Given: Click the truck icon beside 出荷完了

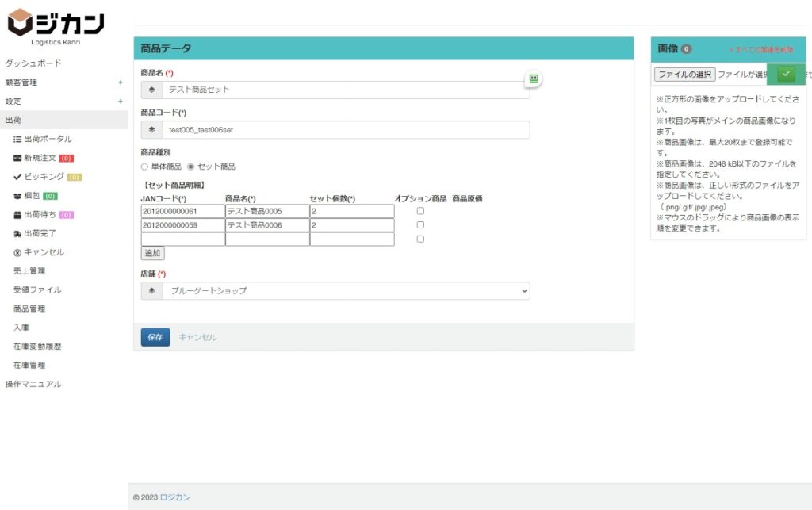Looking at the screenshot, I should [x=17, y=233].
